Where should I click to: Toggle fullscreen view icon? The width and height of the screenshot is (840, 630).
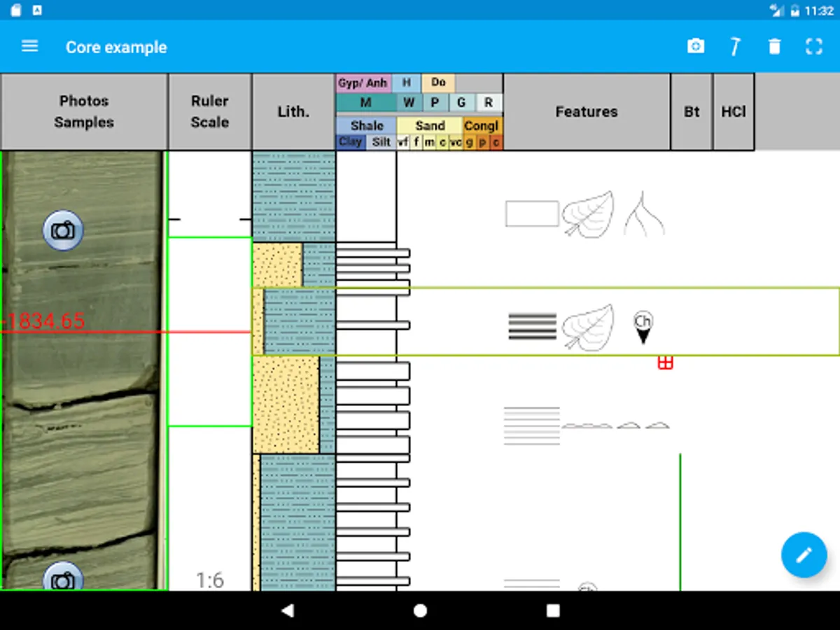pos(813,47)
